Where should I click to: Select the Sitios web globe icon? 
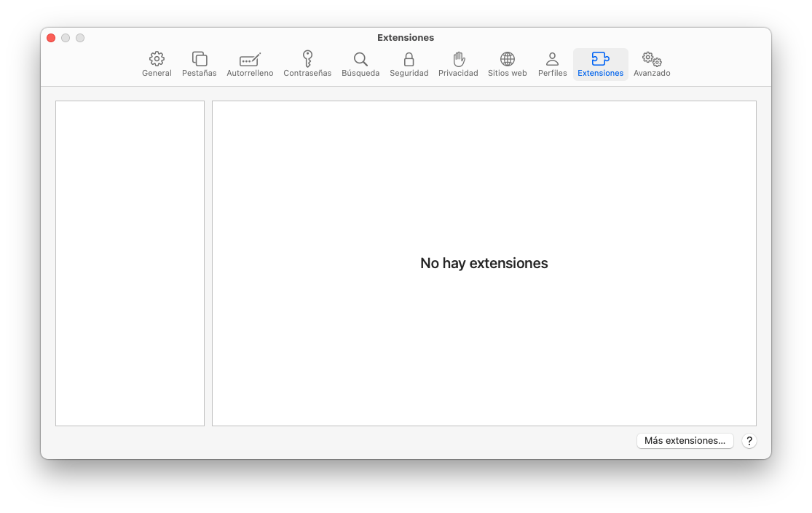pyautogui.click(x=507, y=59)
